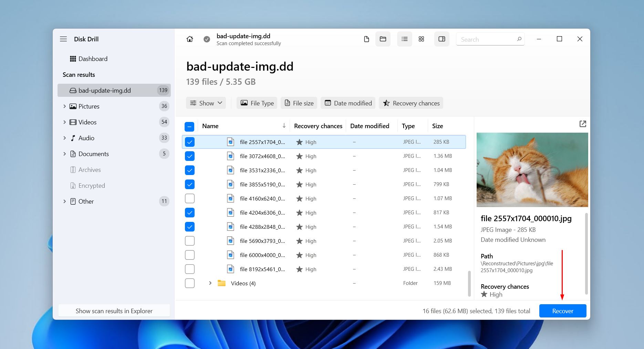Check file 8192x5461 checkbox
Viewport: 644px width, 349px height.
190,269
